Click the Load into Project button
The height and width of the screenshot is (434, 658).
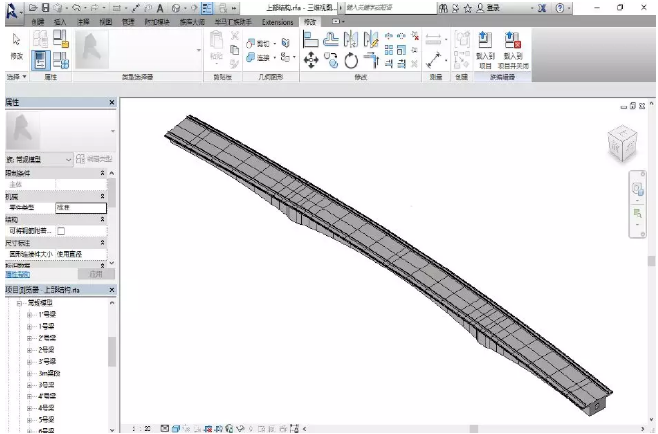point(485,50)
